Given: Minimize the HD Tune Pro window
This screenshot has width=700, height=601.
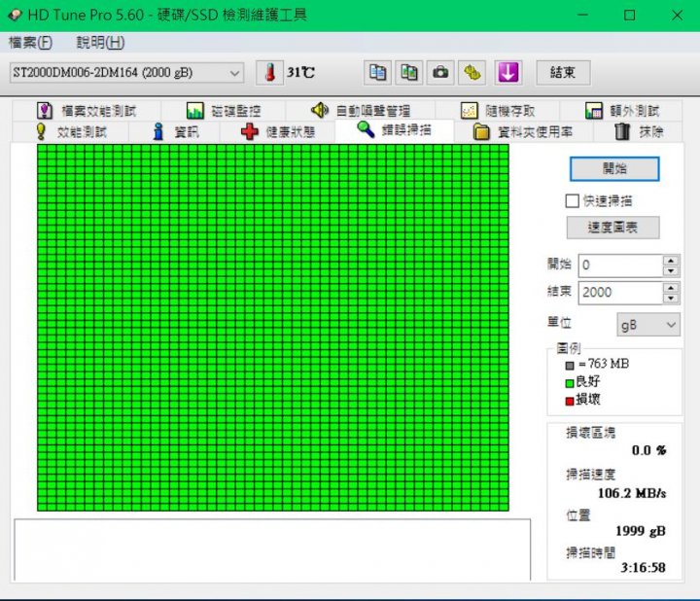Looking at the screenshot, I should (582, 16).
